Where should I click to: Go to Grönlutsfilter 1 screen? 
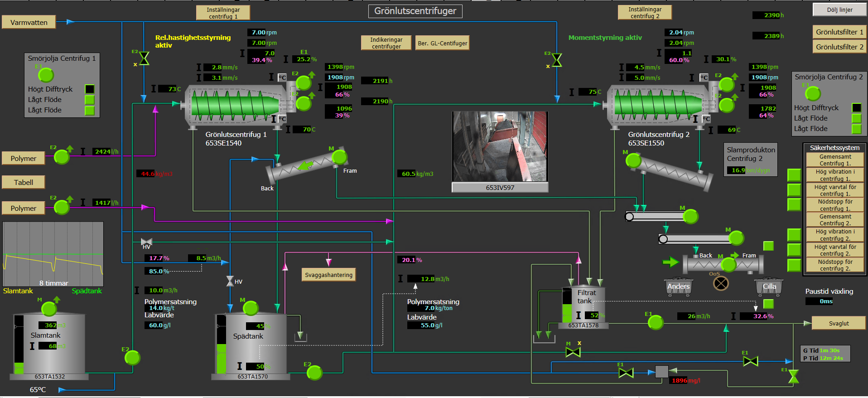point(839,32)
